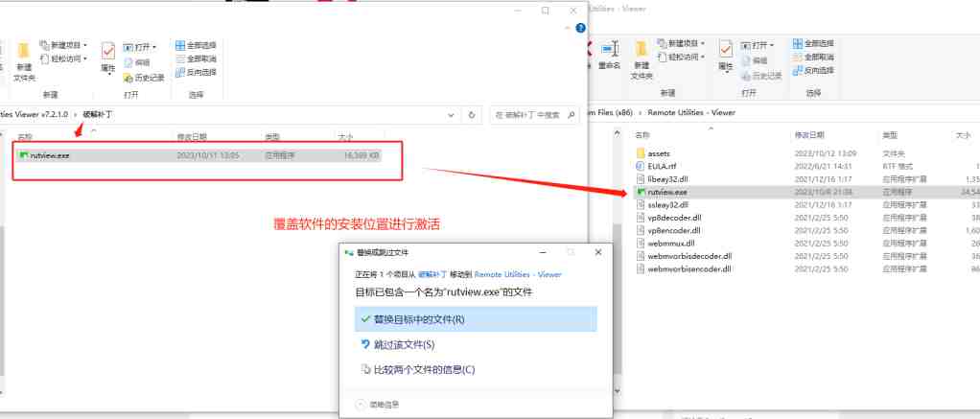
Task: Choose Compare info for both files option
Action: [476, 369]
